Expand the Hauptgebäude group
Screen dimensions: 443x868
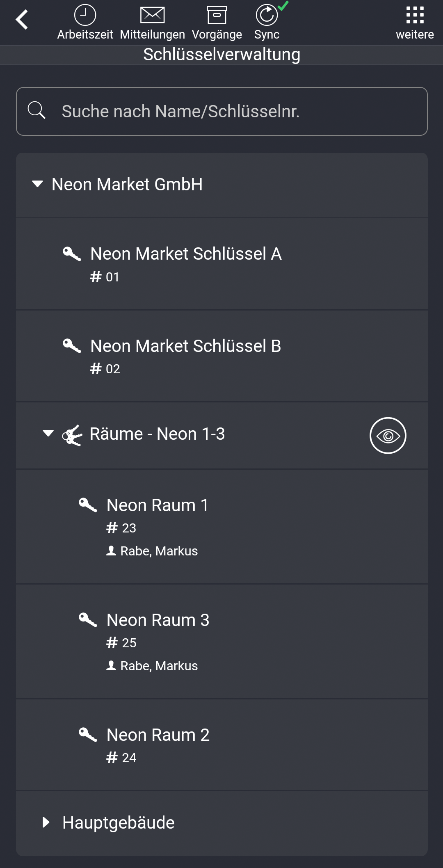click(46, 822)
